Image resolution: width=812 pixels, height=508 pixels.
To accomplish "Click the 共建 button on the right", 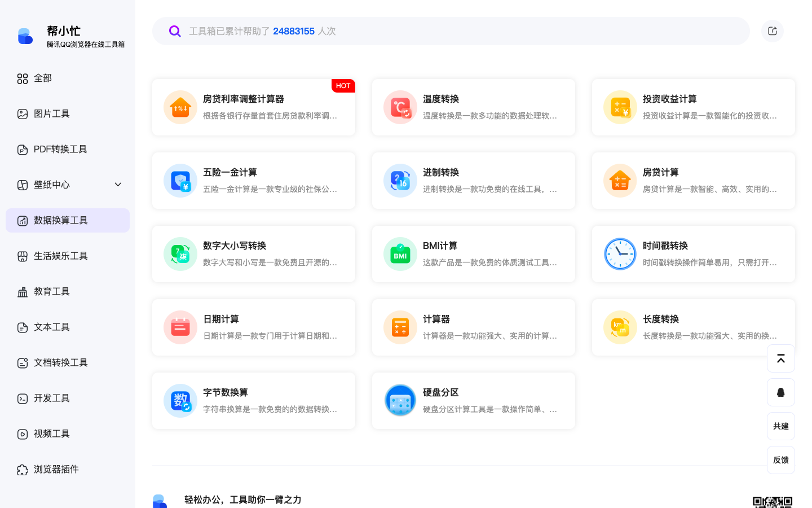I will (781, 426).
